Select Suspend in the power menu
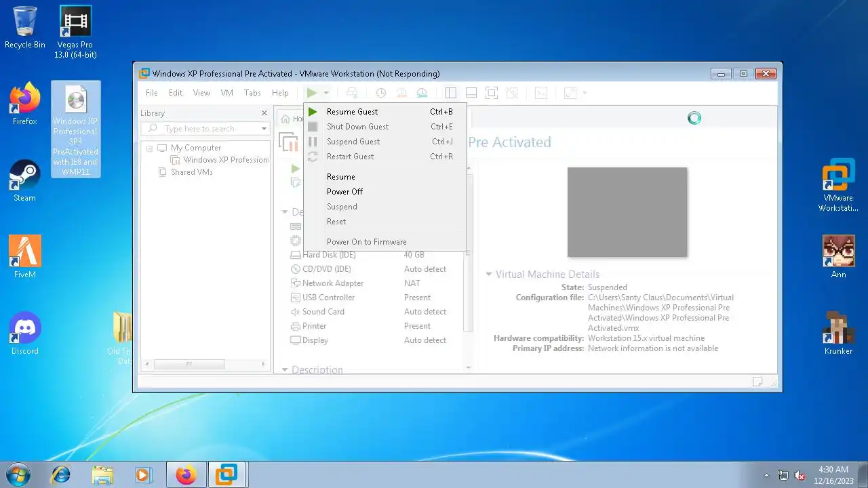 tap(384, 207)
